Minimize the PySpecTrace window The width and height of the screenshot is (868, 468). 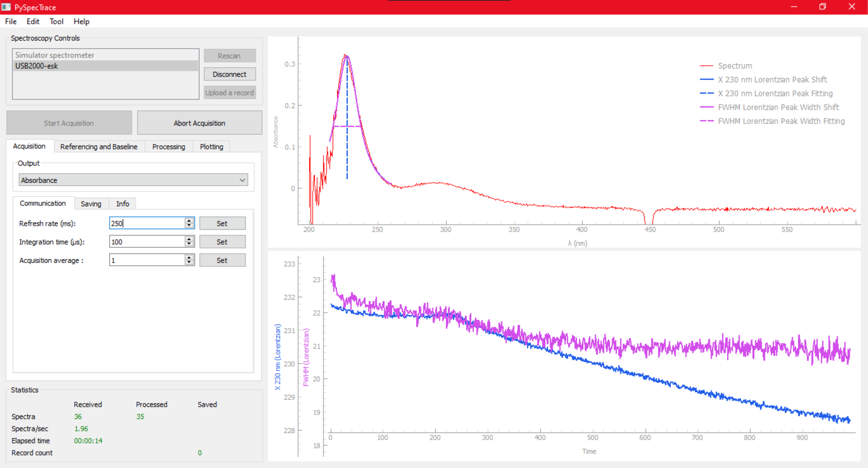[794, 7]
